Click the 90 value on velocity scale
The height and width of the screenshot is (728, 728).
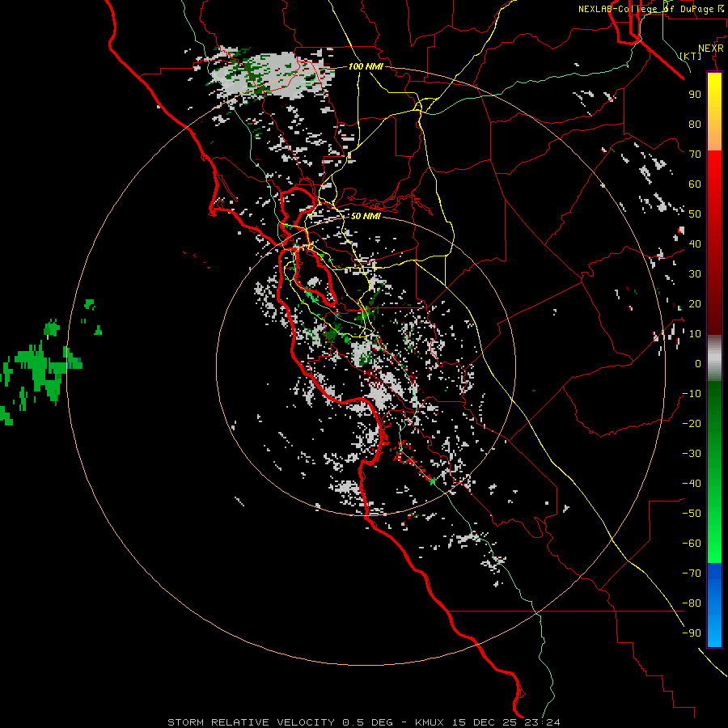coord(695,95)
